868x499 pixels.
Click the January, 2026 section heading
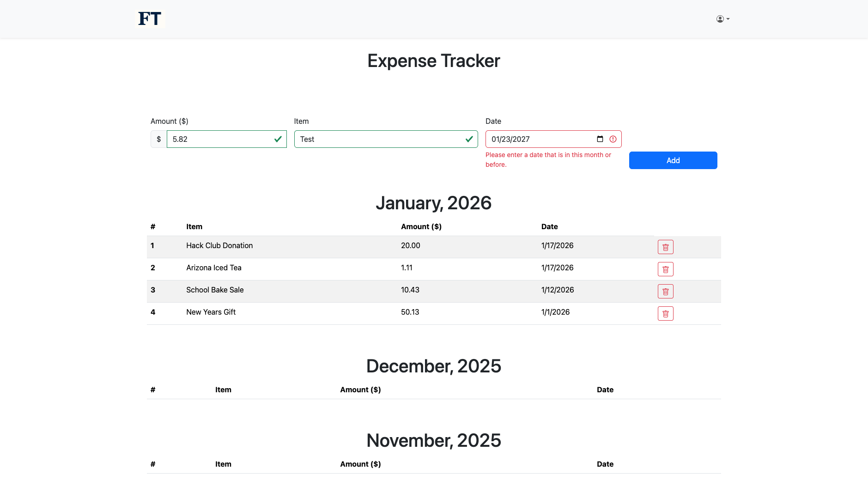point(433,203)
